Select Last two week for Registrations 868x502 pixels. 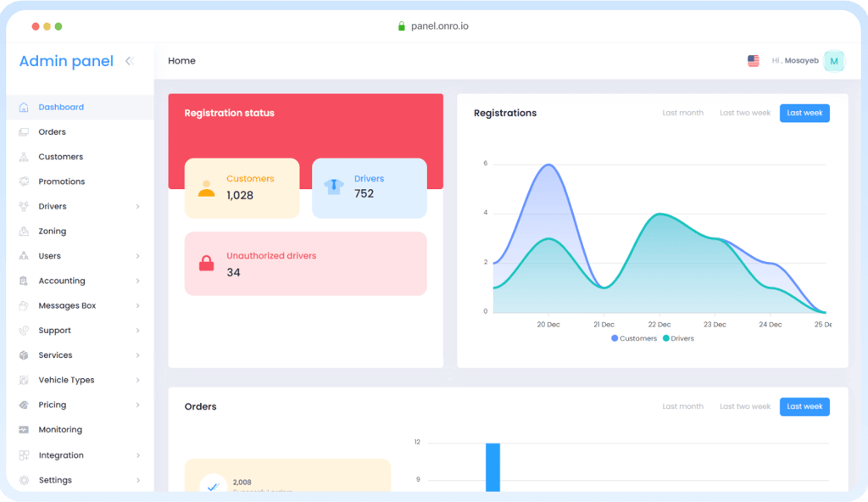coord(744,113)
